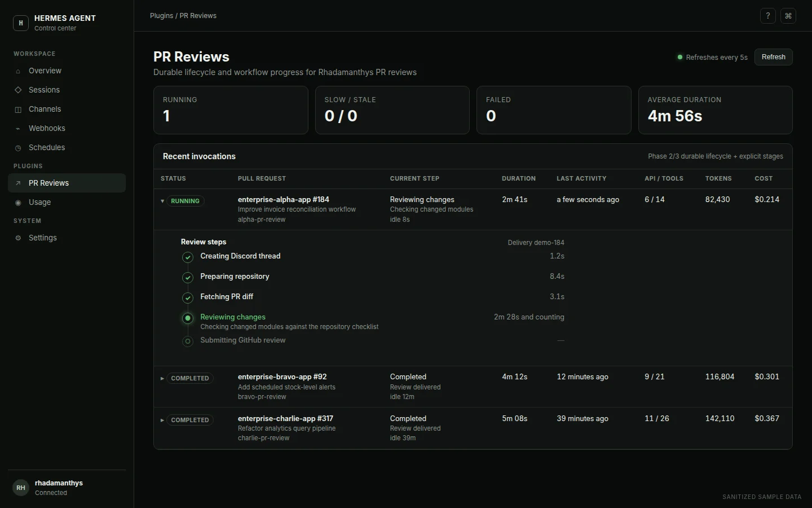Click the enterprise-alpha-app #184 pull request title
The height and width of the screenshot is (508, 812).
284,200
